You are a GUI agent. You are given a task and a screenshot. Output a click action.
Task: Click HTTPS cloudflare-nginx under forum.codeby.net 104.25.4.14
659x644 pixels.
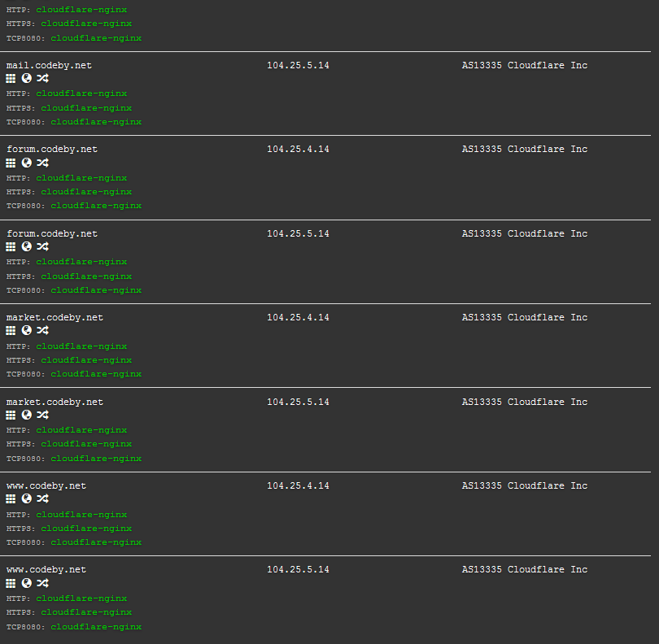point(69,192)
